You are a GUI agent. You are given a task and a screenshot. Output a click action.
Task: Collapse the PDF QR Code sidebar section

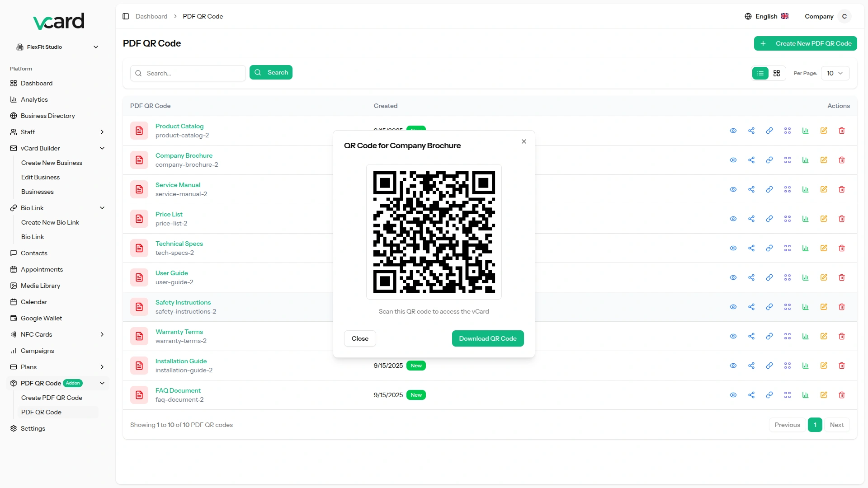pos(58,383)
